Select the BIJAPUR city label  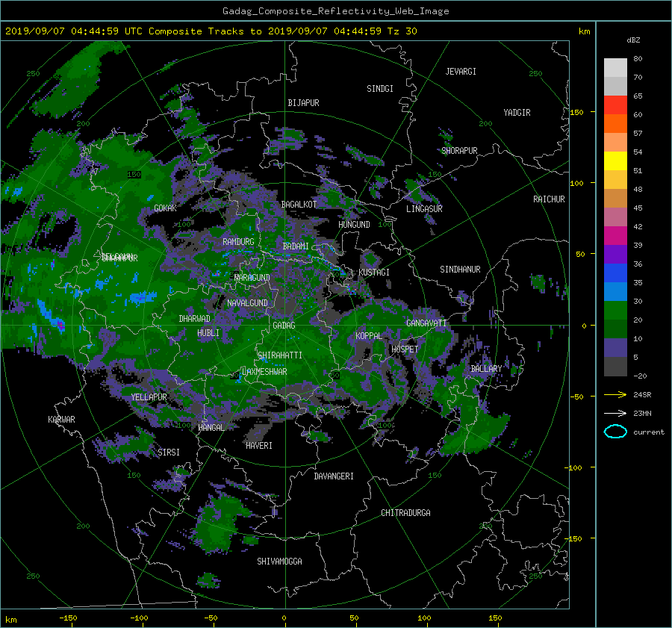click(x=303, y=103)
